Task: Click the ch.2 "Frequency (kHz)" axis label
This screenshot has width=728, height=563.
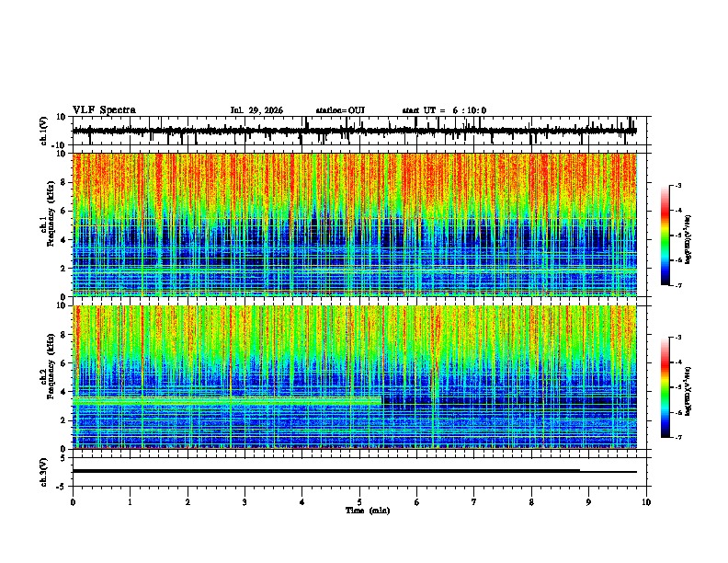Action: pyautogui.click(x=51, y=366)
